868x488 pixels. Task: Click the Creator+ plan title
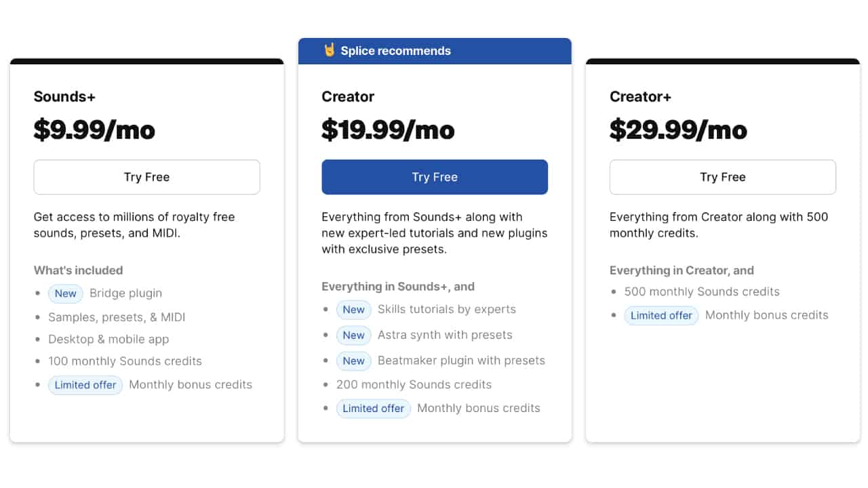(640, 97)
